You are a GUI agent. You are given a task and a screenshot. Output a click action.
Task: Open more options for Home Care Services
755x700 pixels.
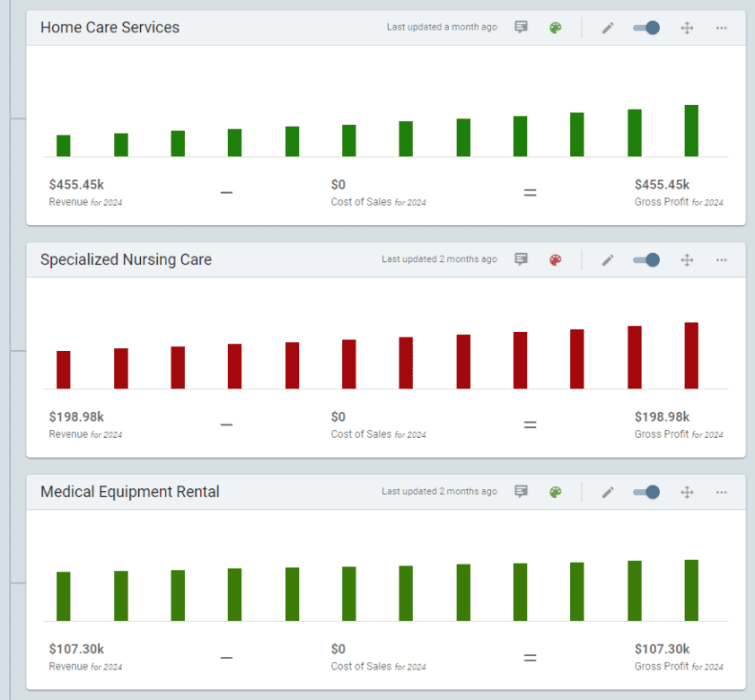click(721, 28)
